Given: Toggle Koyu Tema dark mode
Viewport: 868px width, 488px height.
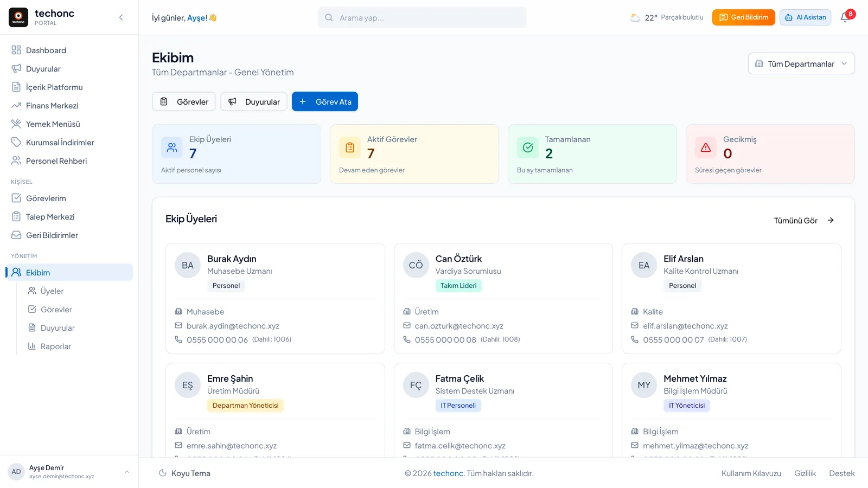Looking at the screenshot, I should 184,473.
